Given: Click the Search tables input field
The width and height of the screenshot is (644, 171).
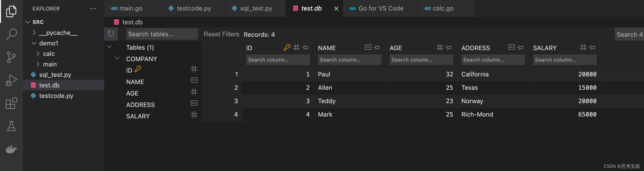Looking at the screenshot, I should click(162, 34).
